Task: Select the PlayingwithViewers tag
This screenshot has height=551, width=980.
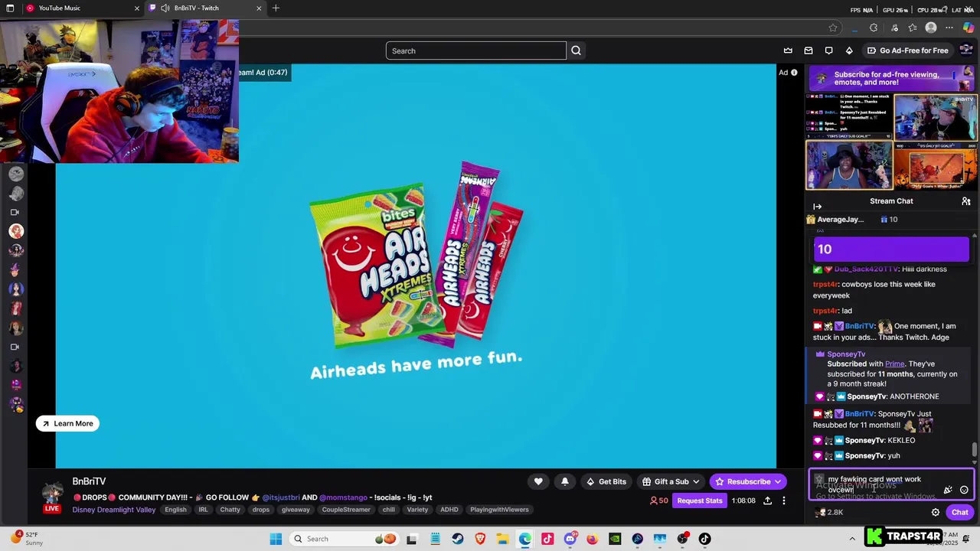Action: [499, 510]
